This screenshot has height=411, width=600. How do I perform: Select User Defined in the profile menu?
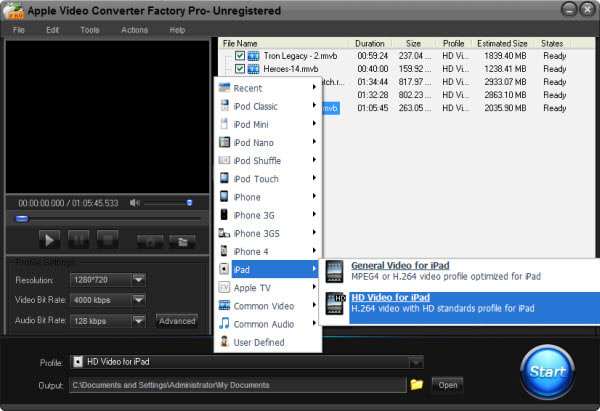pyautogui.click(x=267, y=342)
